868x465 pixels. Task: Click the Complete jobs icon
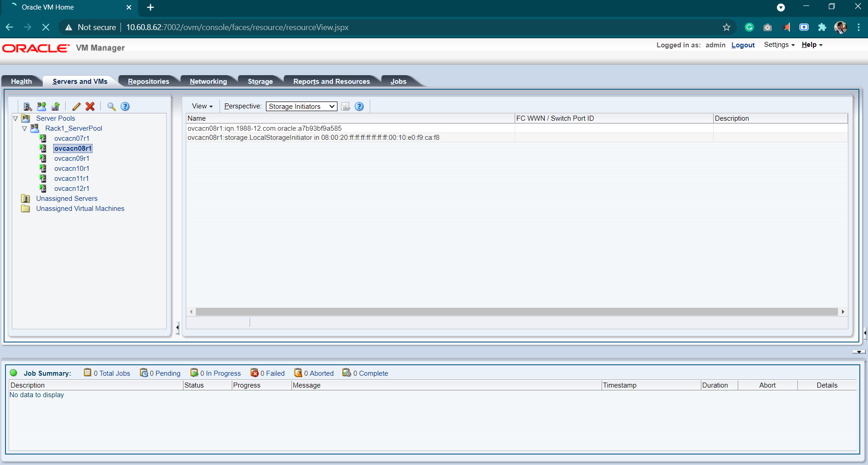347,373
